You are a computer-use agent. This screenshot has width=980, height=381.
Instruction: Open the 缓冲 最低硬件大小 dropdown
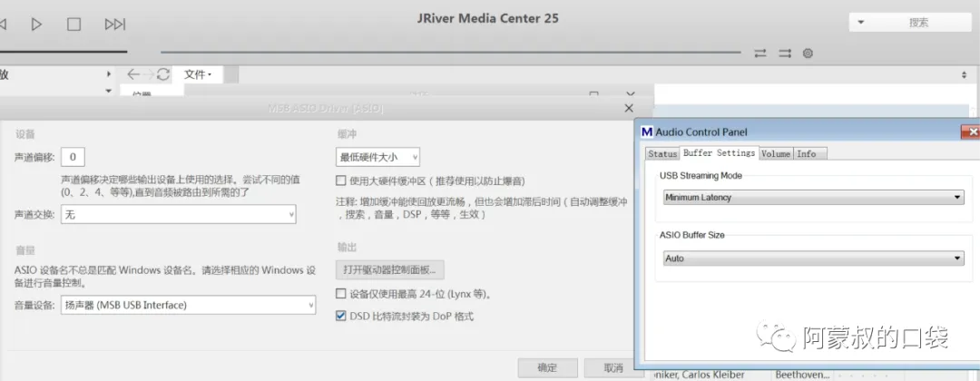(x=377, y=157)
